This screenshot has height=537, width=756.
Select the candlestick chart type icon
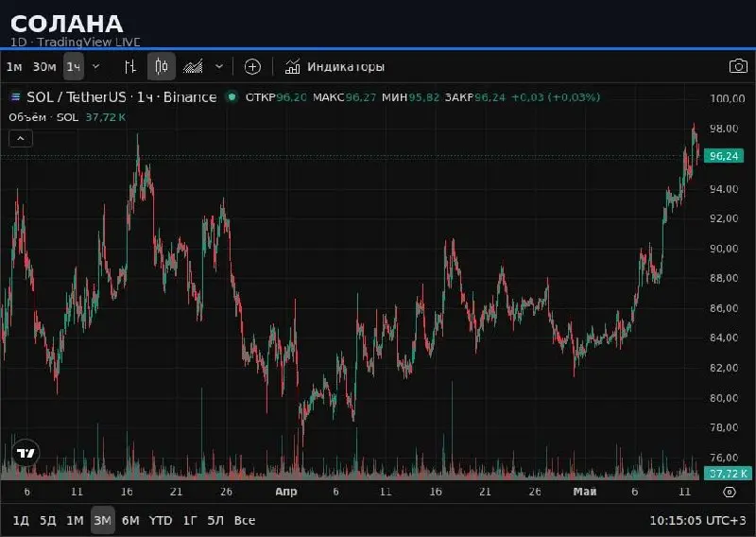(x=162, y=66)
